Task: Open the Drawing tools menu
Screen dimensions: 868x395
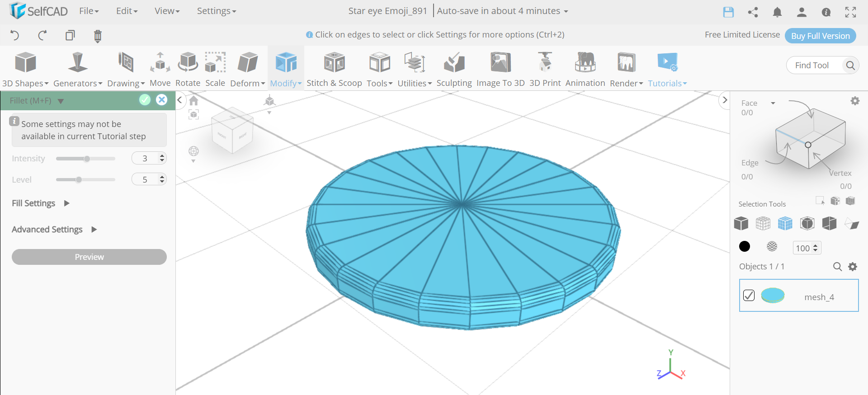Action: point(126,69)
